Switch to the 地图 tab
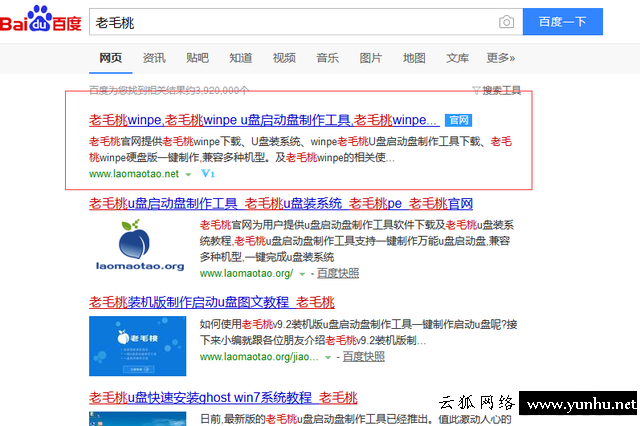This screenshot has width=640, height=426. click(414, 58)
